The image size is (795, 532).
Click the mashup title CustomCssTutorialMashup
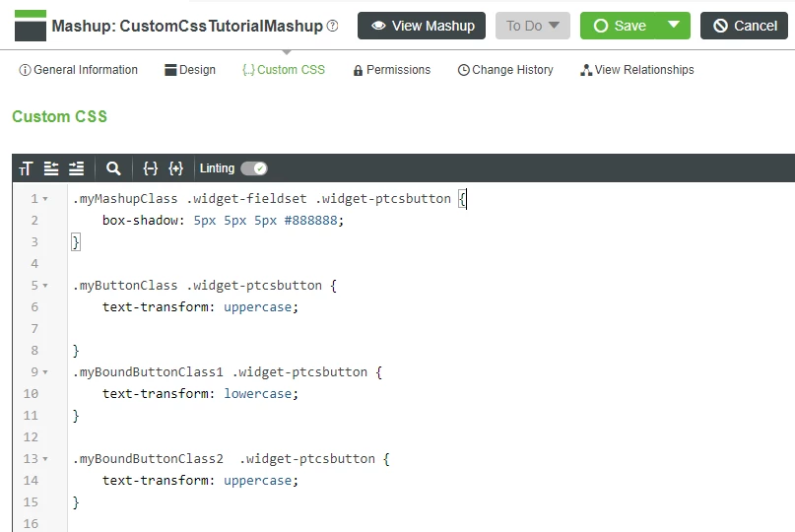tap(221, 26)
